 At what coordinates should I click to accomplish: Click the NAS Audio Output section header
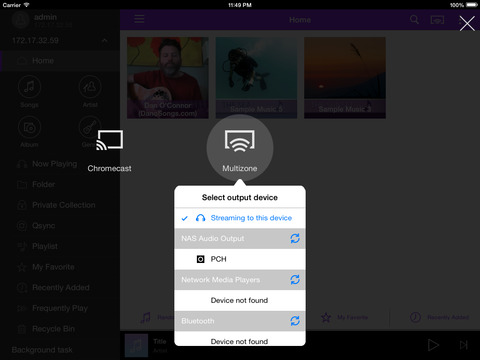tap(240, 238)
